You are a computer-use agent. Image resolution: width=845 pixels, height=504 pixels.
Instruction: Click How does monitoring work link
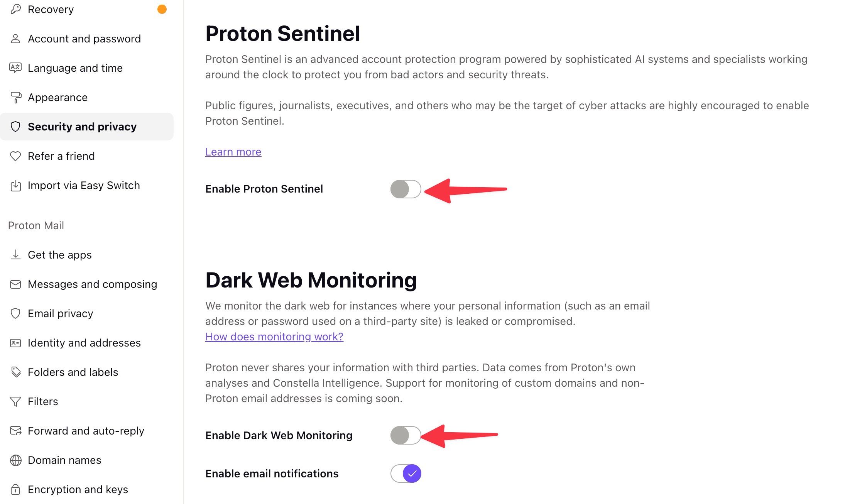click(274, 336)
